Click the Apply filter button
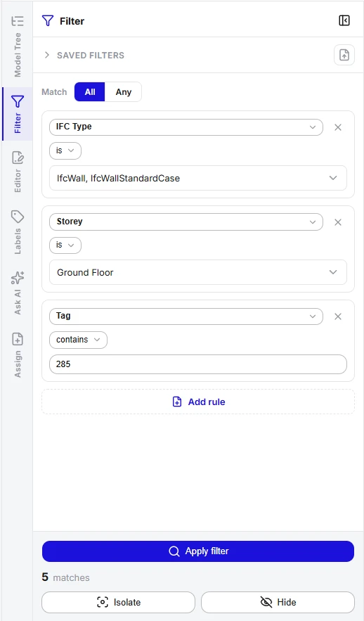This screenshot has height=621, width=364. [198, 551]
